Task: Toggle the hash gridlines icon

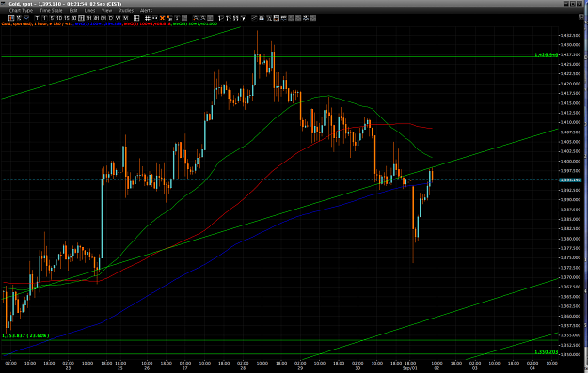Action: [x=148, y=18]
